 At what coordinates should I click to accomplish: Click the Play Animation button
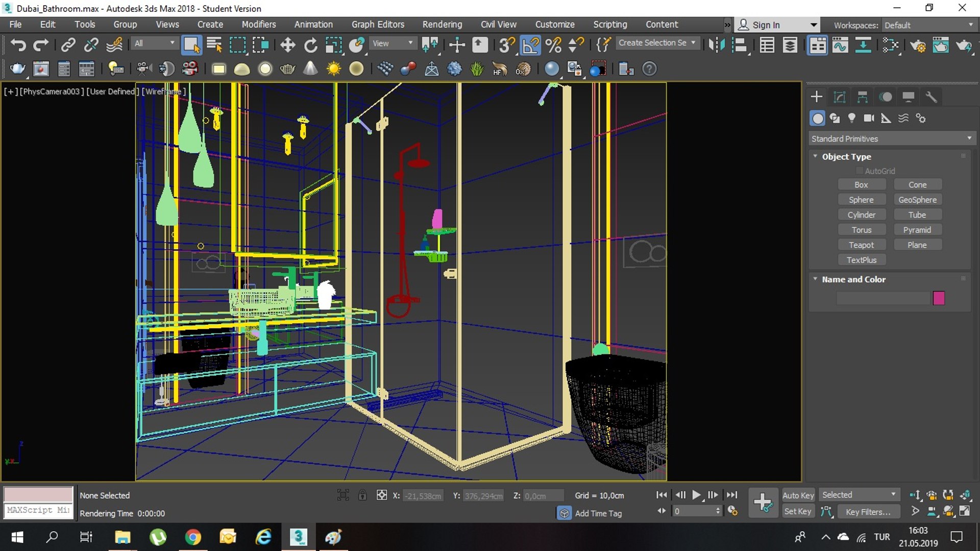[696, 494]
